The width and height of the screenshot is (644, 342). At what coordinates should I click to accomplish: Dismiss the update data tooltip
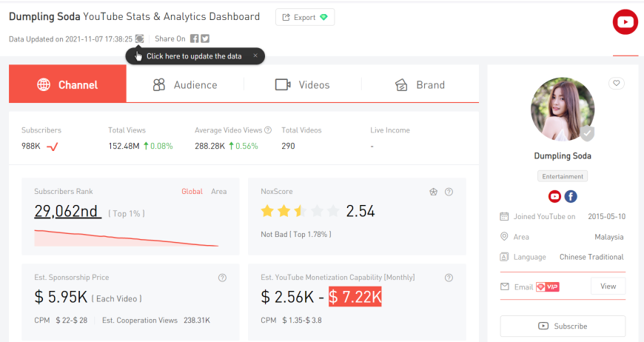click(x=255, y=56)
